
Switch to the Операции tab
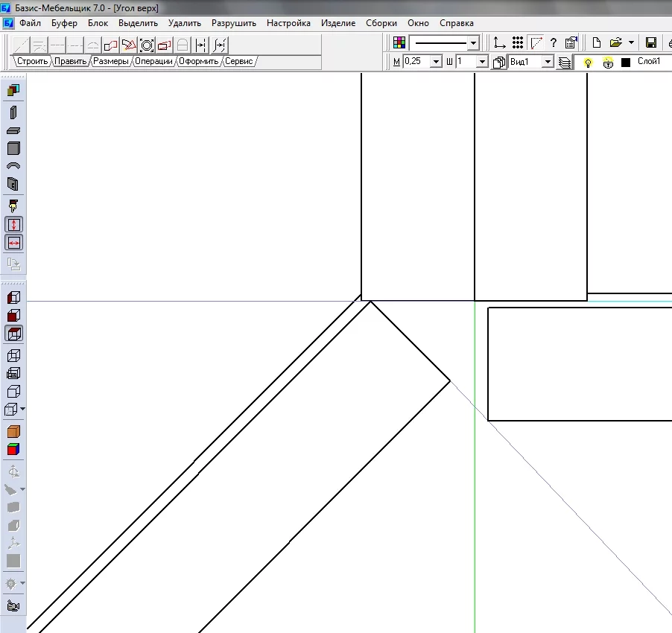click(x=154, y=61)
